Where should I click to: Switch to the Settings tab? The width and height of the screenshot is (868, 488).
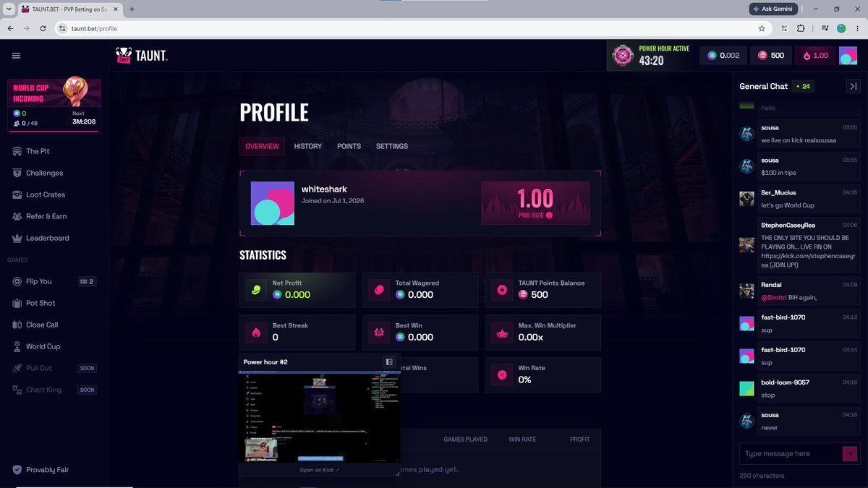click(392, 146)
